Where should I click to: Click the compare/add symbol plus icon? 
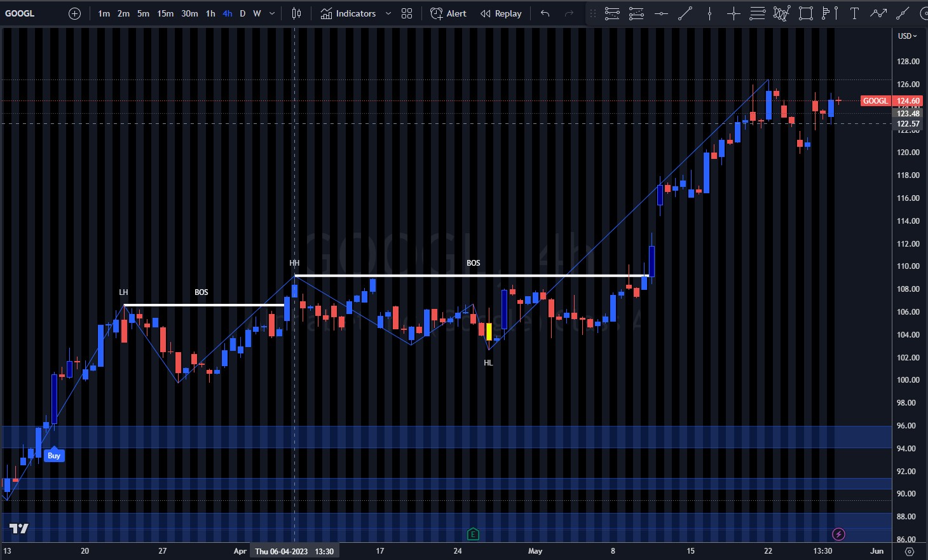click(x=74, y=13)
